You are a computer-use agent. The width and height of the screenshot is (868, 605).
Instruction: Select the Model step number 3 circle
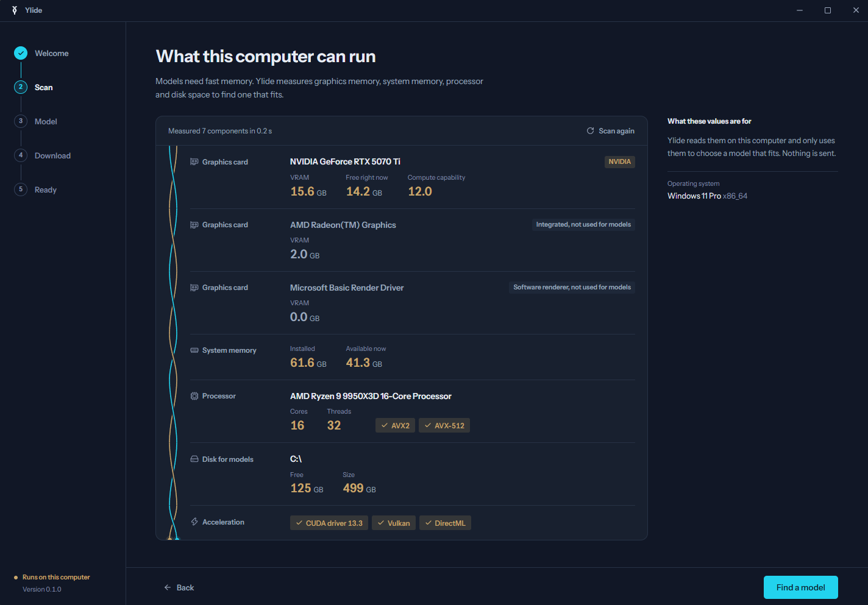(x=21, y=121)
